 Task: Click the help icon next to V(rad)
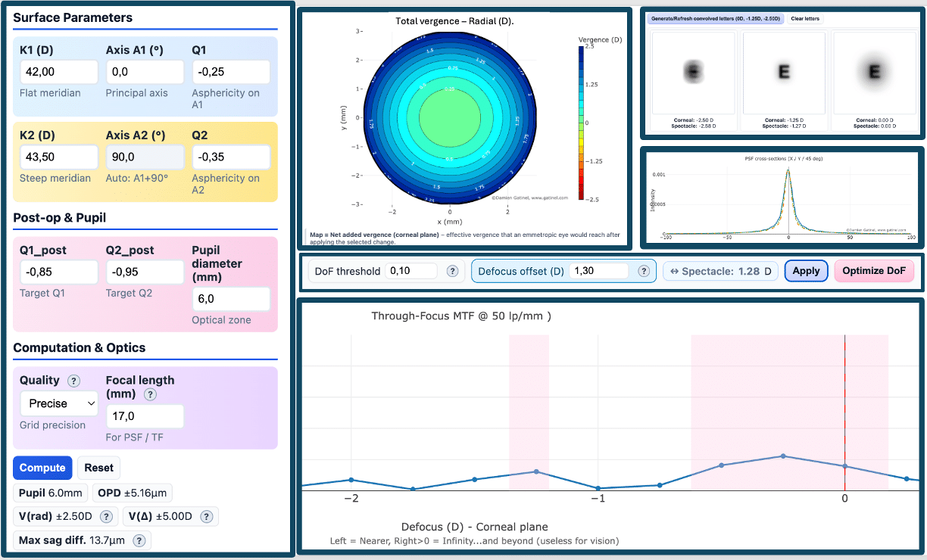point(106,517)
